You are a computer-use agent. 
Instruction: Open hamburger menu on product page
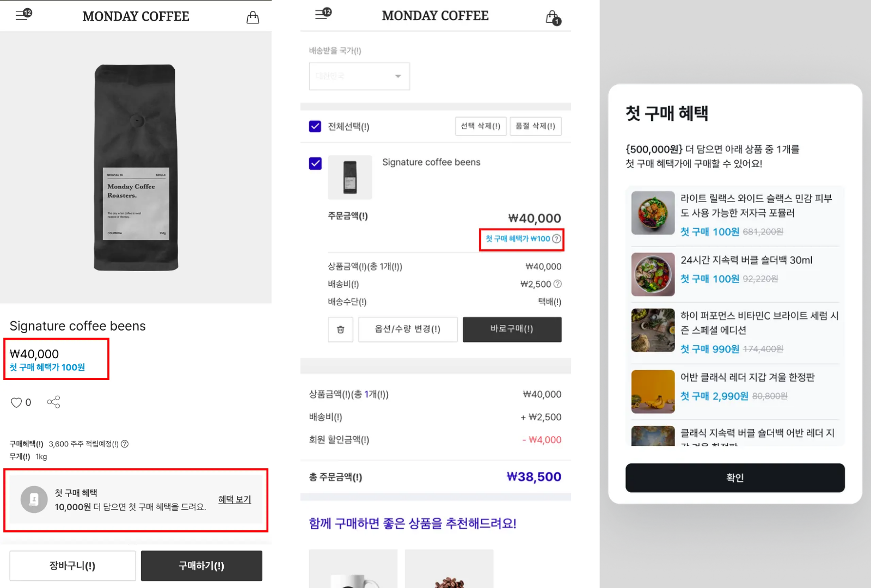point(23,14)
